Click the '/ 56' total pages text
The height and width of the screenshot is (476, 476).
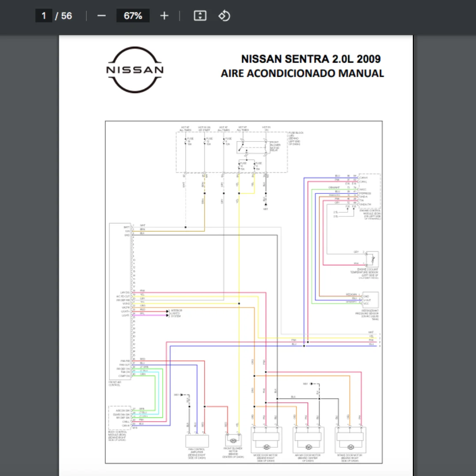63,16
